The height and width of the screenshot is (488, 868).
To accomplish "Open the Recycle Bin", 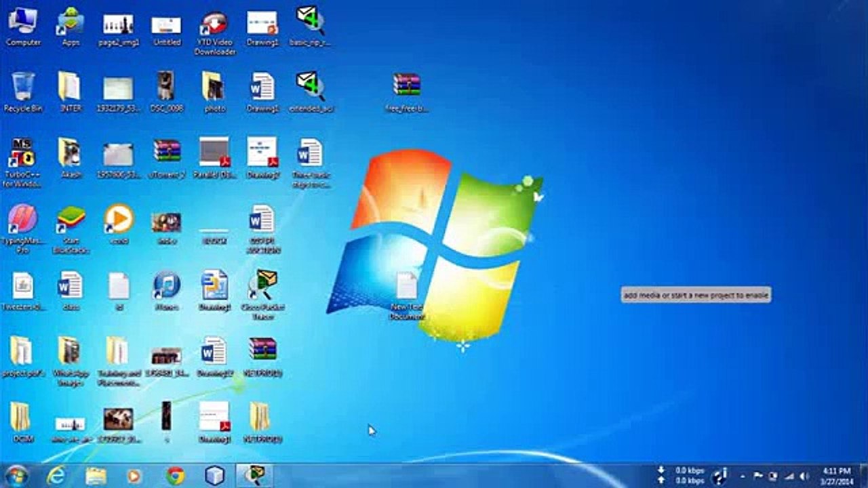I will coord(23,92).
